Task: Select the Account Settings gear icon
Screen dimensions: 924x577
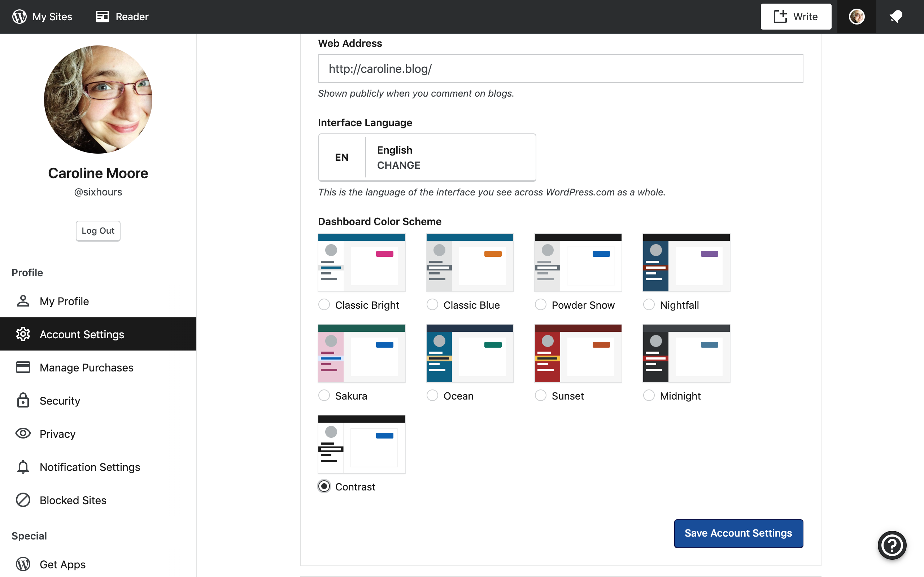Action: coord(23,334)
